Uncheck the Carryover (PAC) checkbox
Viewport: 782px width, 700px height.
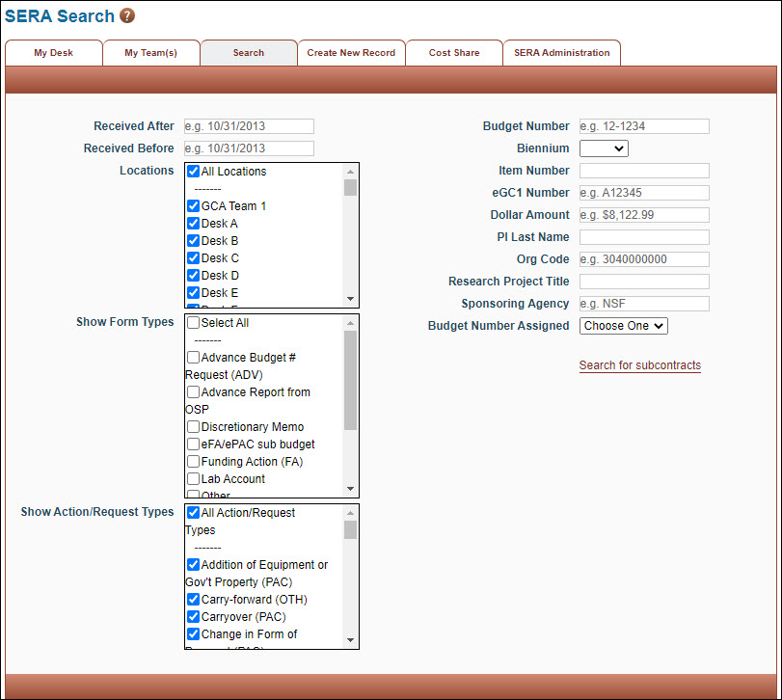point(194,617)
